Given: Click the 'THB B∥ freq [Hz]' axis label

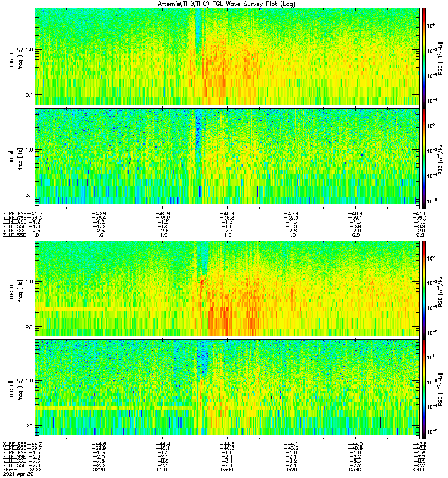Looking at the screenshot, I should 16,158.
